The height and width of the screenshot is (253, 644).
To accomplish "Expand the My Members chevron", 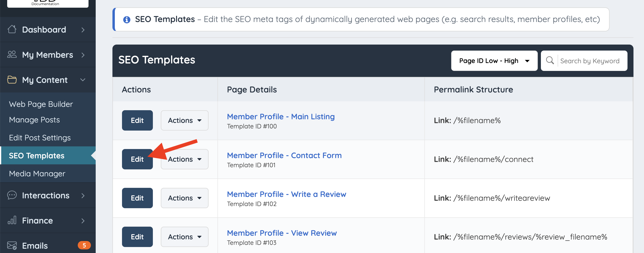I will click(83, 55).
